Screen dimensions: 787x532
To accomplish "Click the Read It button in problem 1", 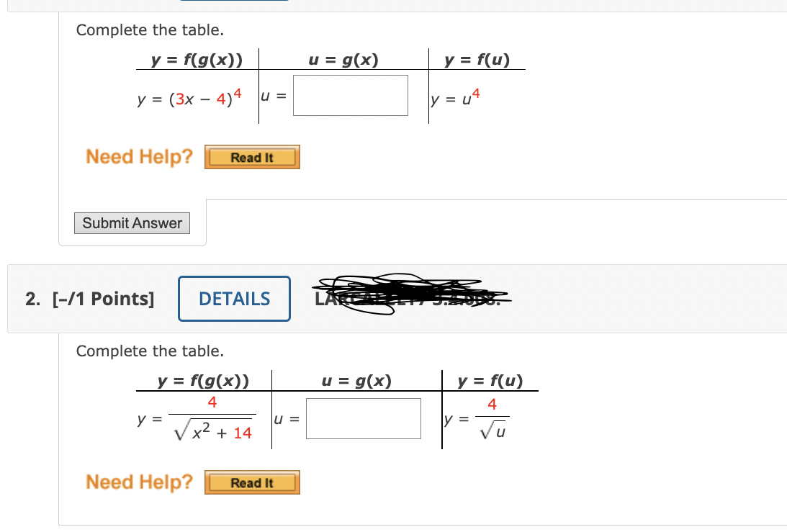I will coord(252,157).
